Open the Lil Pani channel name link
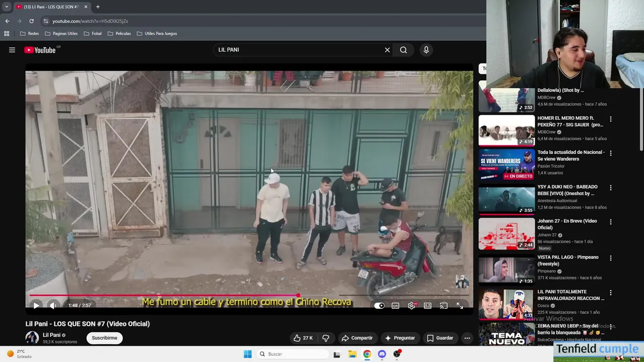 (x=52, y=335)
